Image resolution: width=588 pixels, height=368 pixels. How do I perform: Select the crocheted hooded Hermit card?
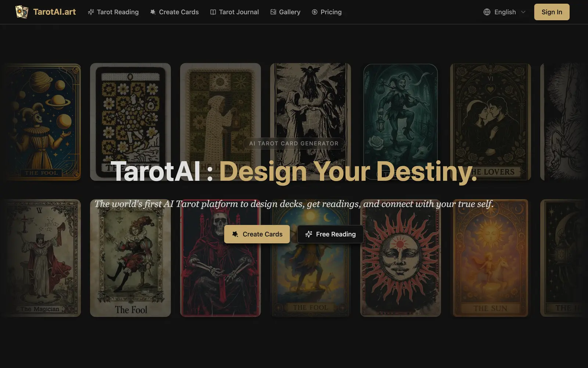[x=220, y=122]
